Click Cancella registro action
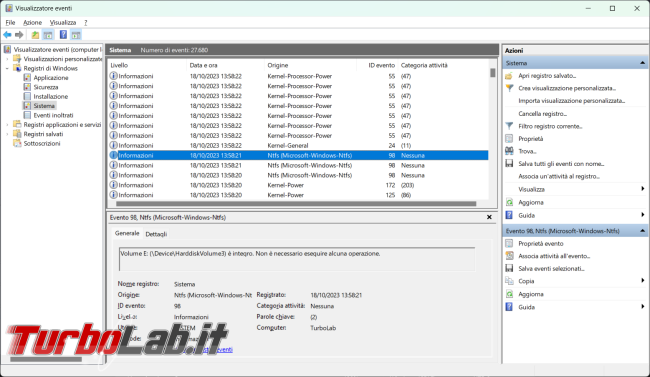Viewport: 650px width, 377px height. tap(542, 114)
